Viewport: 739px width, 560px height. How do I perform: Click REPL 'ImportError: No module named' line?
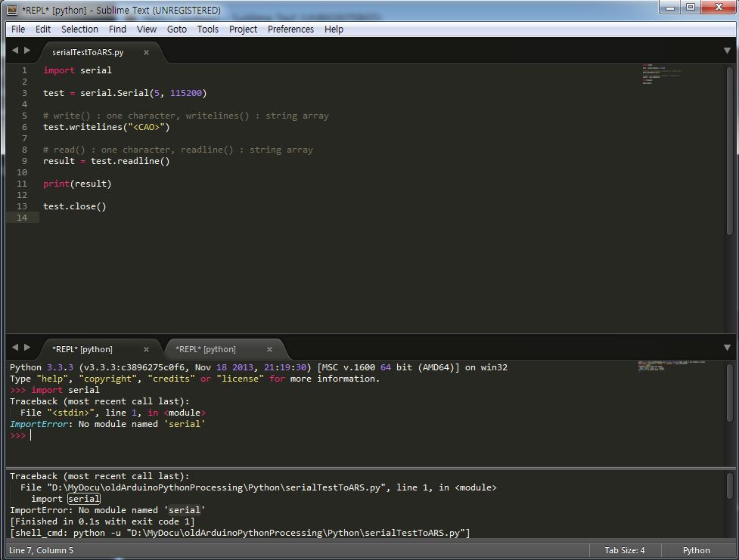[107, 424]
